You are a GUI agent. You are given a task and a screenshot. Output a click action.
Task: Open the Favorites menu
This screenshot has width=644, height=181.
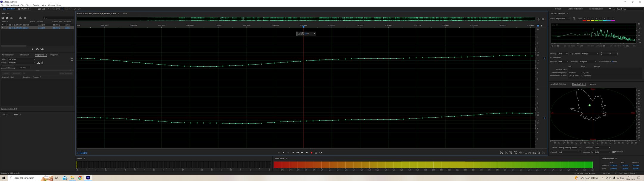(x=36, y=5)
